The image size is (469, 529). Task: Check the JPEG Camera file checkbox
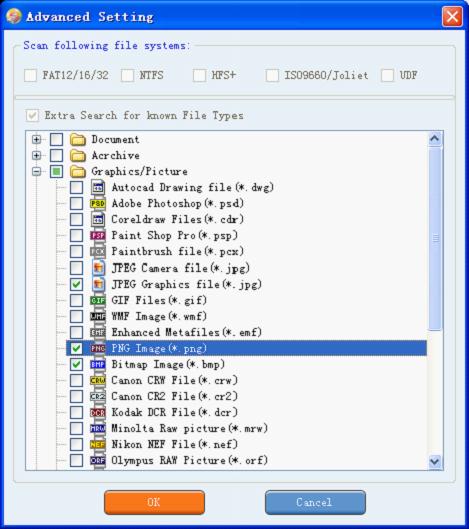[x=77, y=268]
